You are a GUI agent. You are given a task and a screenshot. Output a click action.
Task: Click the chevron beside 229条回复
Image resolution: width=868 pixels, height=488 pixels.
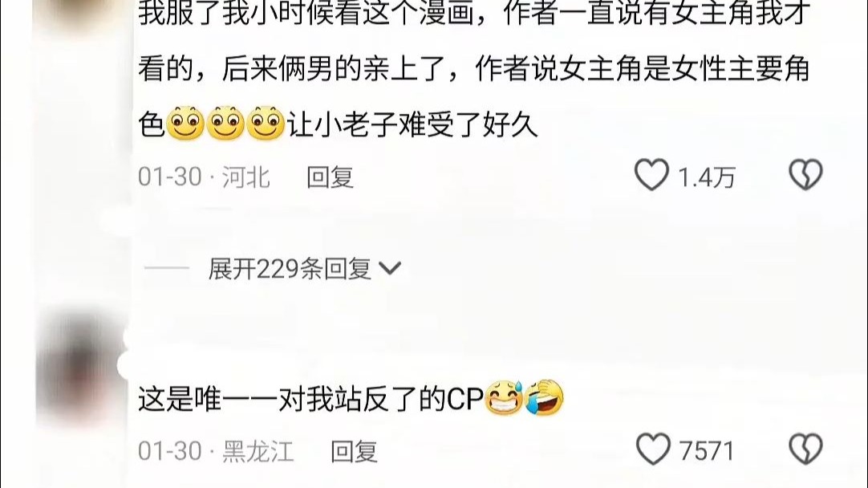click(x=390, y=269)
